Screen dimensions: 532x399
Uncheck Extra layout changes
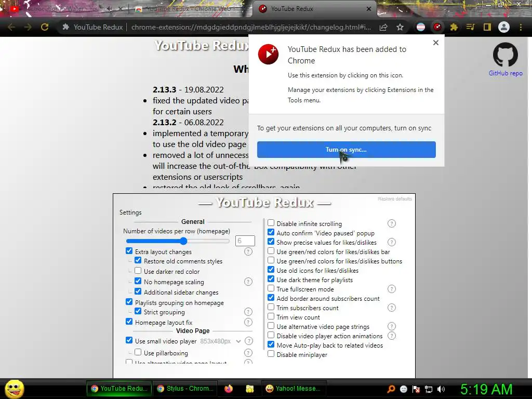[129, 251]
